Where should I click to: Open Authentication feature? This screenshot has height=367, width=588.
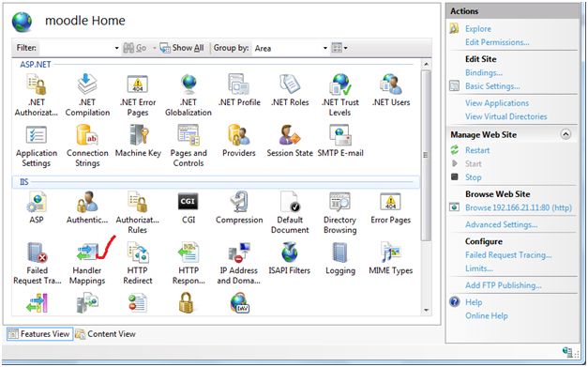pyautogui.click(x=87, y=207)
